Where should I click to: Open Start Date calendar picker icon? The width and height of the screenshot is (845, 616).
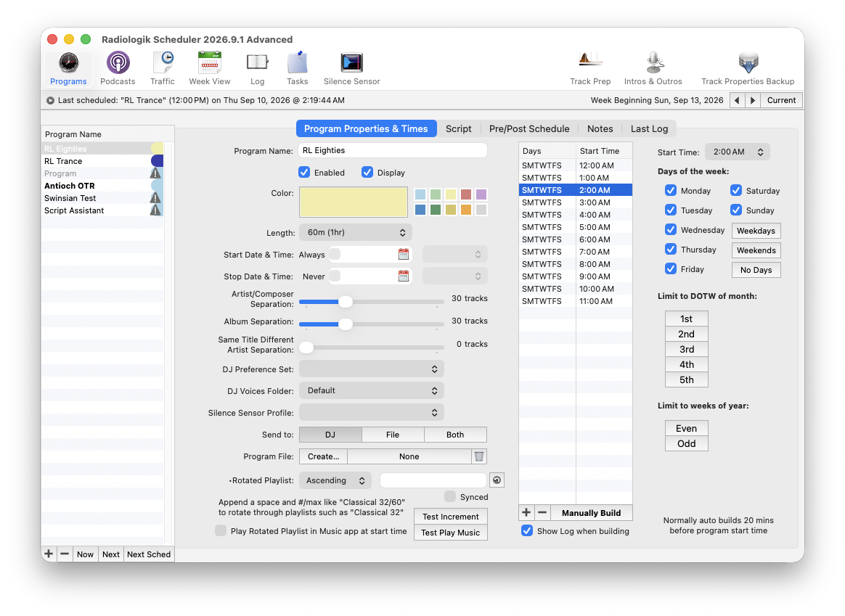pyautogui.click(x=403, y=254)
